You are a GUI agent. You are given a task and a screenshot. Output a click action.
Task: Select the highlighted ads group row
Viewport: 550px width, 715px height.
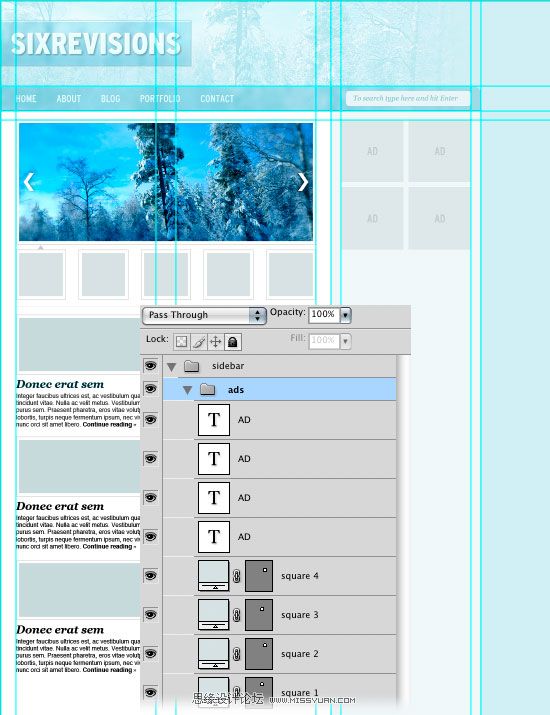(x=279, y=389)
